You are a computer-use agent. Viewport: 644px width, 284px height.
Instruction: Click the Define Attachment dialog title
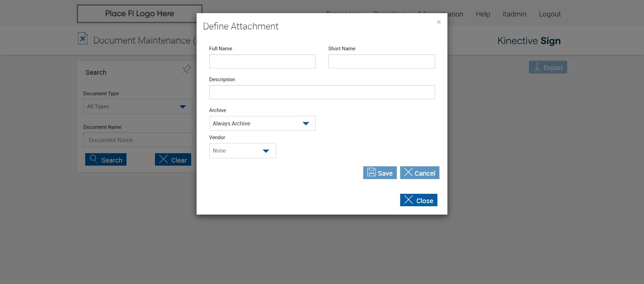click(240, 26)
